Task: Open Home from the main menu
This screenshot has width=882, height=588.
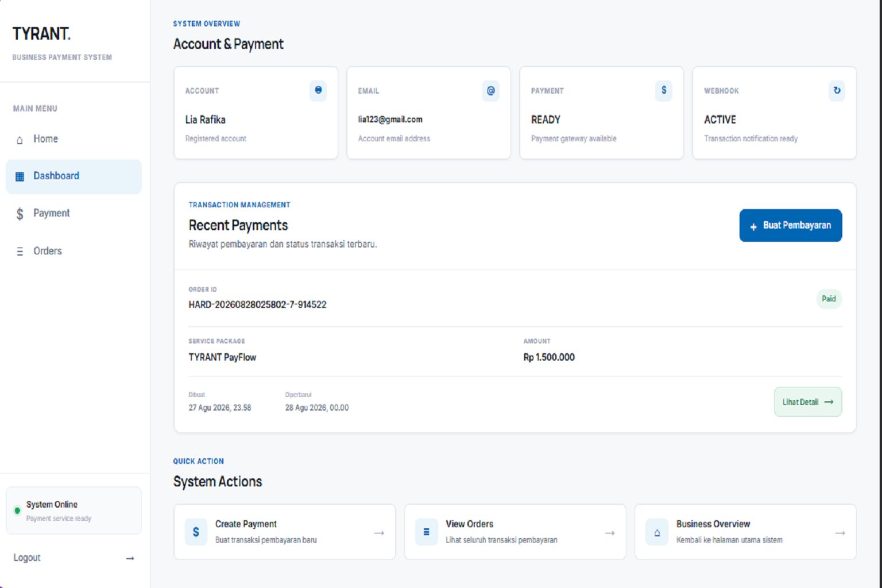Action: point(73,139)
